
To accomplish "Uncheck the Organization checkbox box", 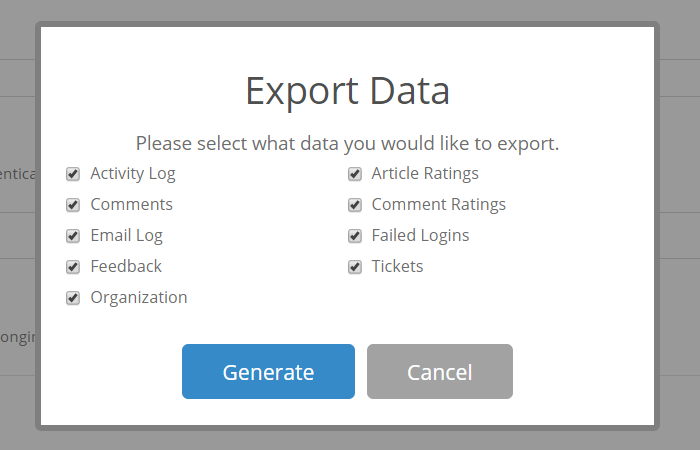I will click(x=73, y=298).
